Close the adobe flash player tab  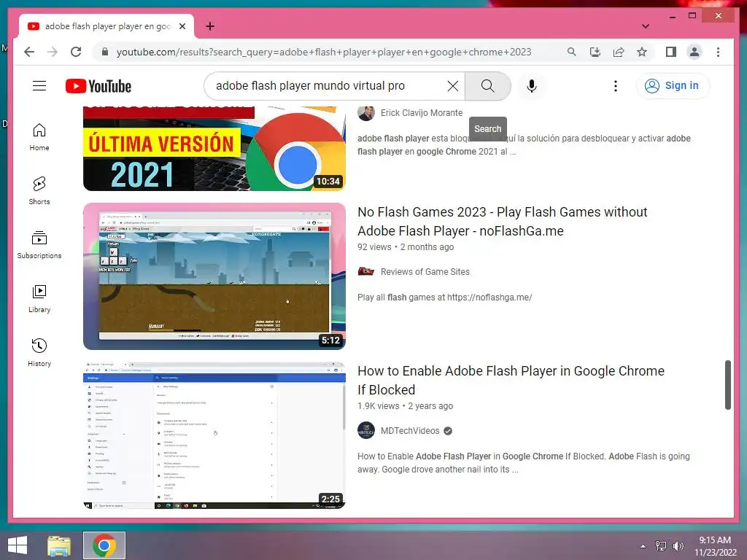coord(182,26)
